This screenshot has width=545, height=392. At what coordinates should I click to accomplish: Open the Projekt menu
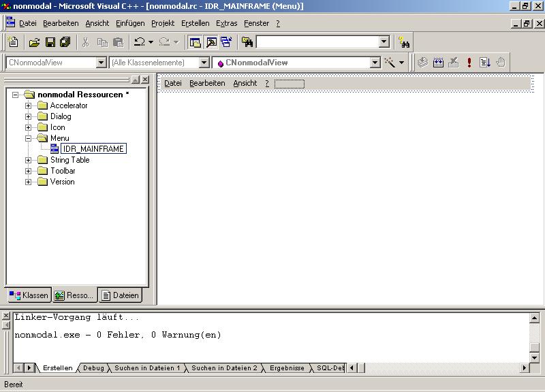click(x=163, y=23)
